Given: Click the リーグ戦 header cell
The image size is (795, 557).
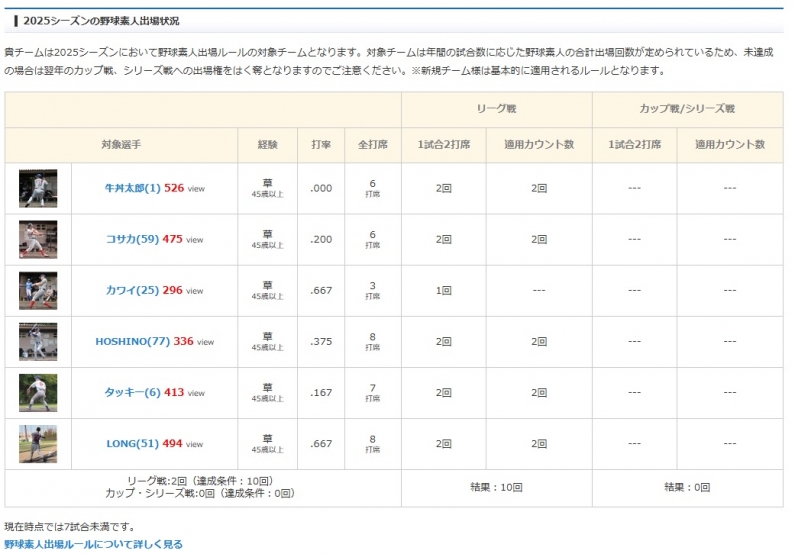Looking at the screenshot, I should (x=496, y=108).
